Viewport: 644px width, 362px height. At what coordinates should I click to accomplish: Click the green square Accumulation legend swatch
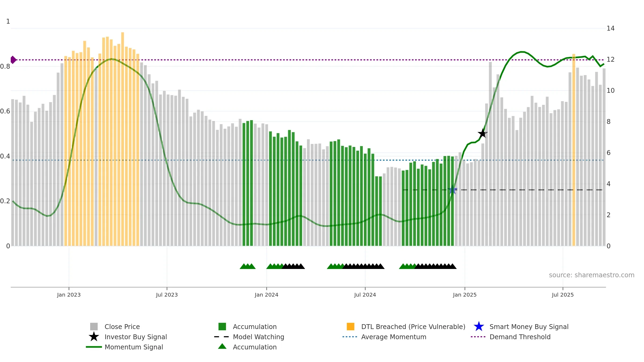(222, 326)
